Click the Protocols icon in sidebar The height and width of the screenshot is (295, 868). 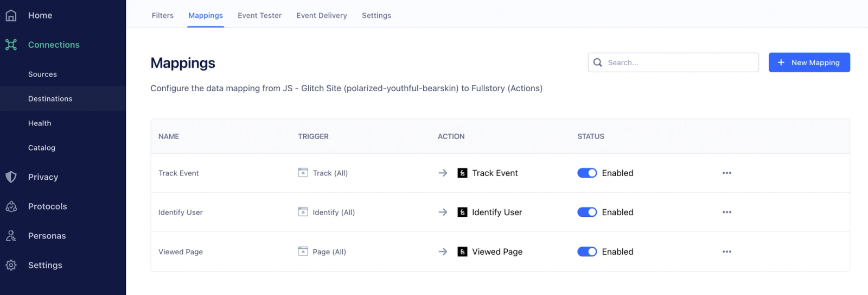[x=11, y=206]
